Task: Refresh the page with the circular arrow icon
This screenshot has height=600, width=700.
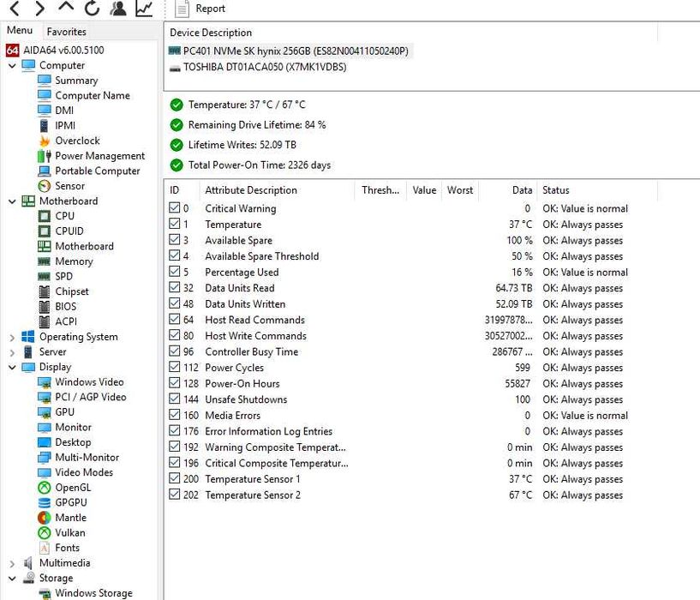Action: coord(92,8)
